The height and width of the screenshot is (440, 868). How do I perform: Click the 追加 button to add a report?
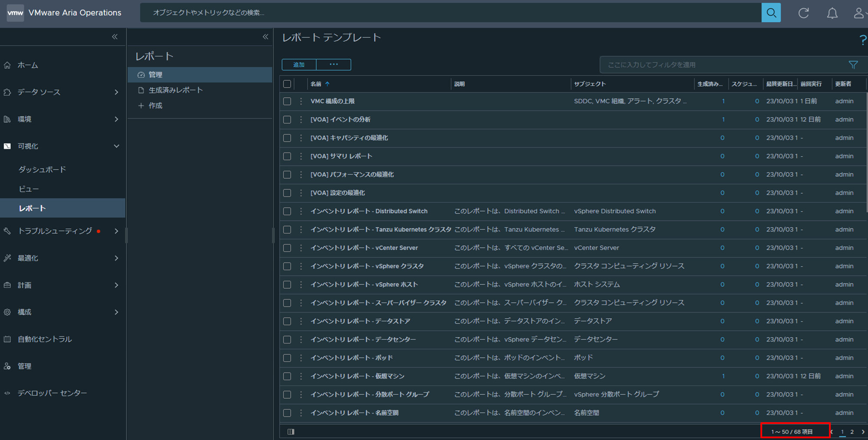pyautogui.click(x=299, y=64)
